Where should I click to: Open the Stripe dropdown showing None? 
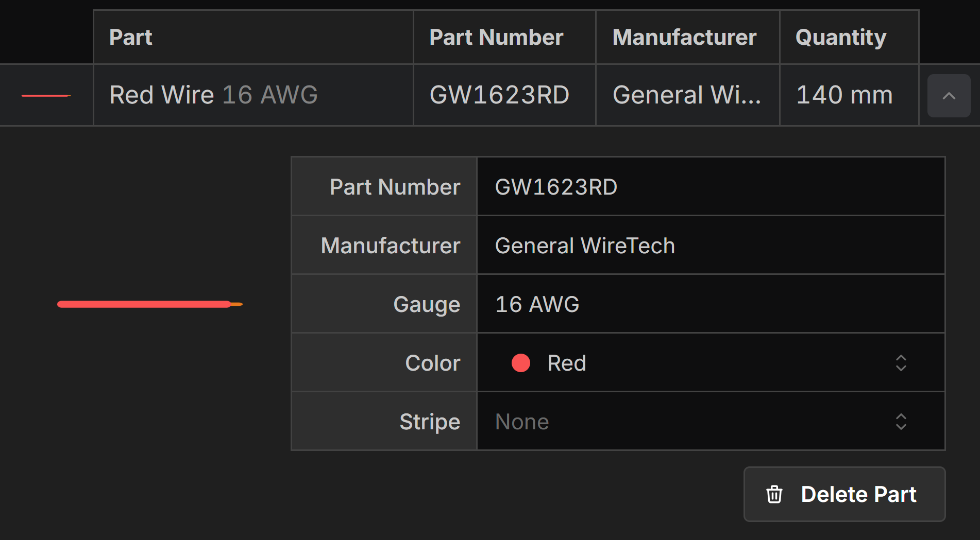[x=711, y=422]
